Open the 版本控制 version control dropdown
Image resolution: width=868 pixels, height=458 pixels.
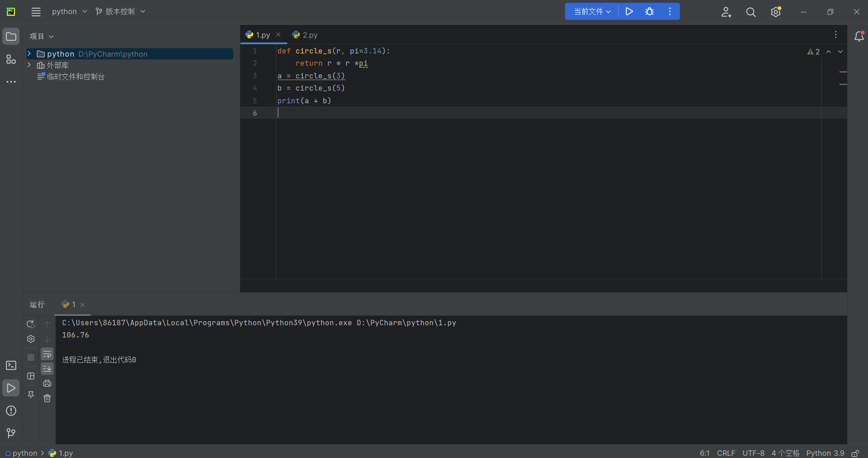click(121, 12)
